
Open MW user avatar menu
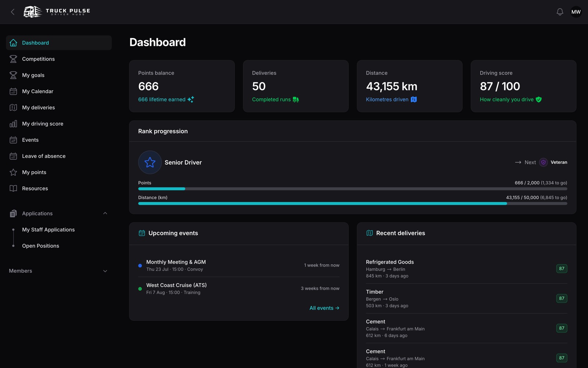click(576, 12)
